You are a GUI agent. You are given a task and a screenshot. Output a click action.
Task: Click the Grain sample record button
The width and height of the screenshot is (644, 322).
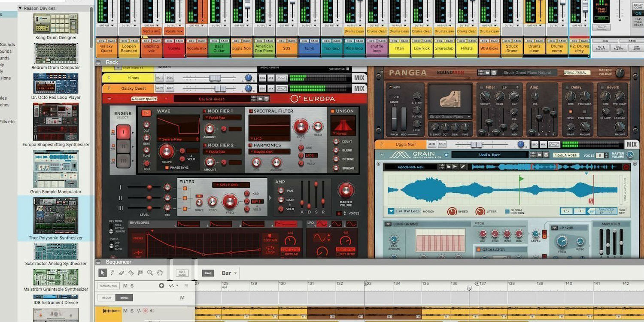point(626,167)
